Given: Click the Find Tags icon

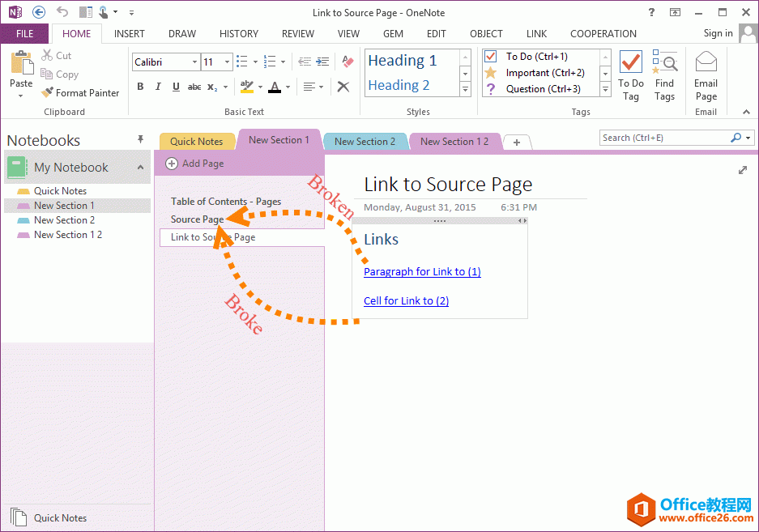Looking at the screenshot, I should 664,62.
